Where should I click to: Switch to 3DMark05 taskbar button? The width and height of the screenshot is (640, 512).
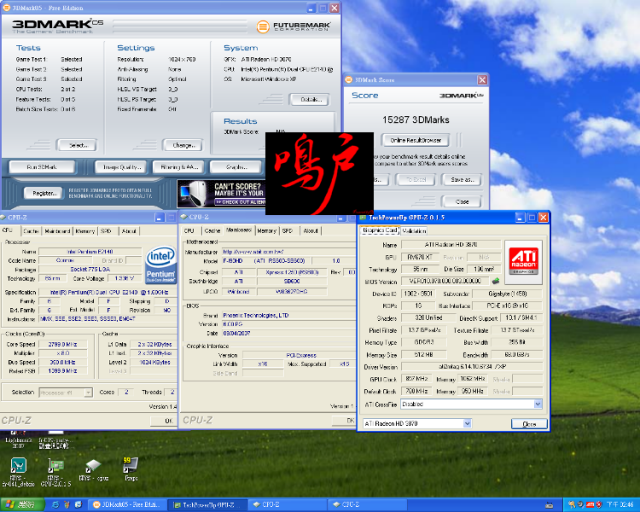[127, 505]
